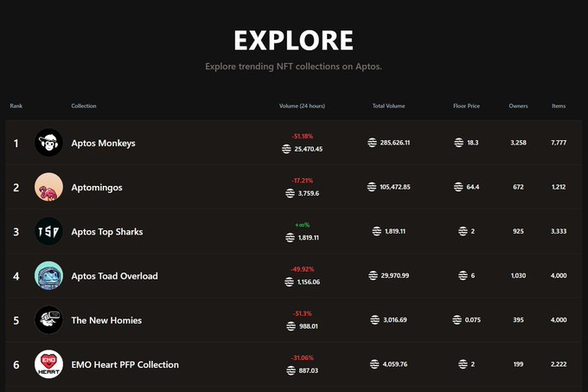588x392 pixels.
Task: Click the 925 owners value
Action: tap(518, 231)
